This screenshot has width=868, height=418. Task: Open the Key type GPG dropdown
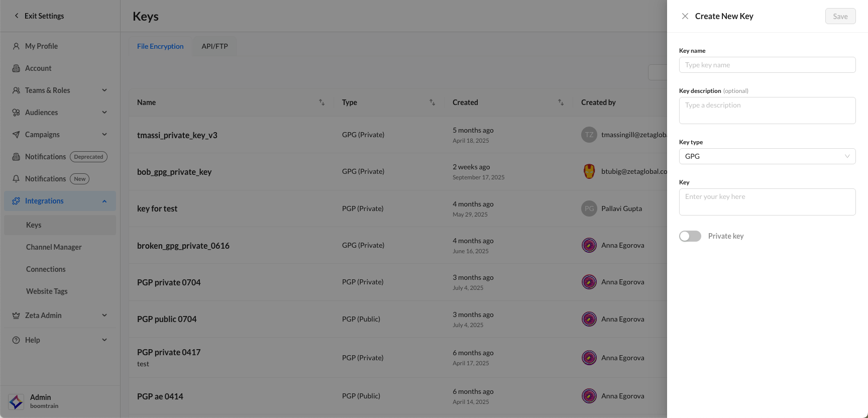point(767,156)
